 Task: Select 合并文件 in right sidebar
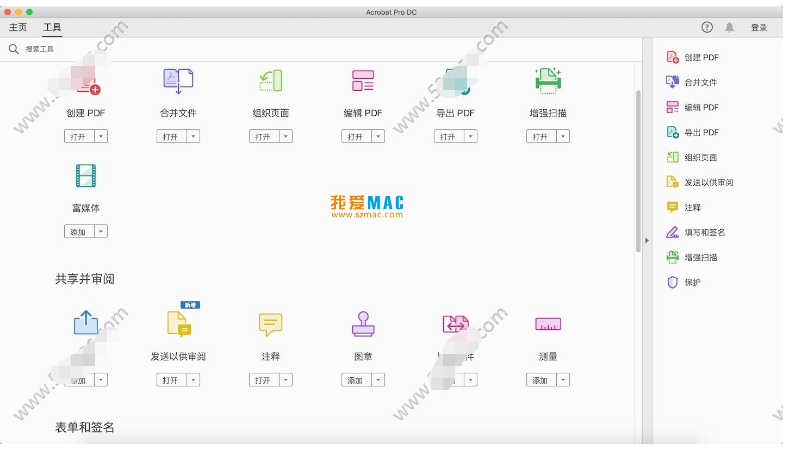coord(691,82)
